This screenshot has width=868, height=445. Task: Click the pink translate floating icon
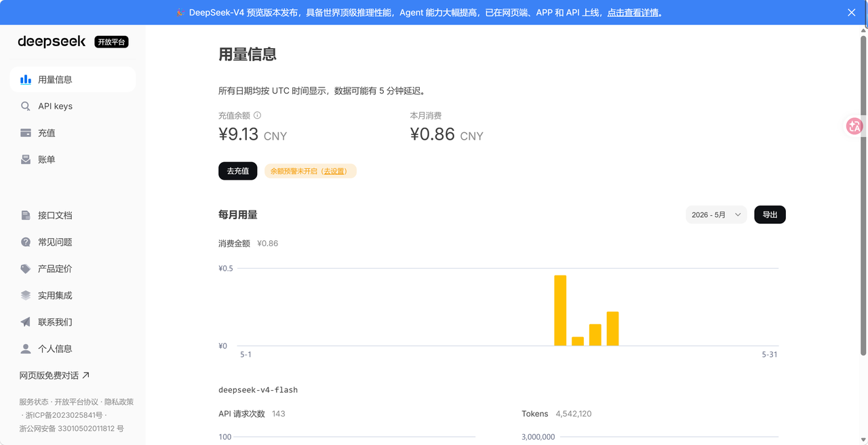pos(854,126)
